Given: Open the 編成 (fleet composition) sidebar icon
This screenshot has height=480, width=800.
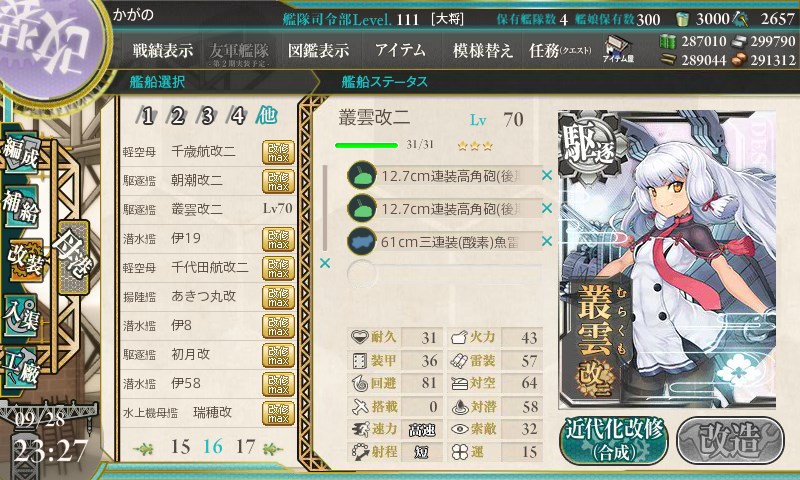Looking at the screenshot, I should click(21, 153).
